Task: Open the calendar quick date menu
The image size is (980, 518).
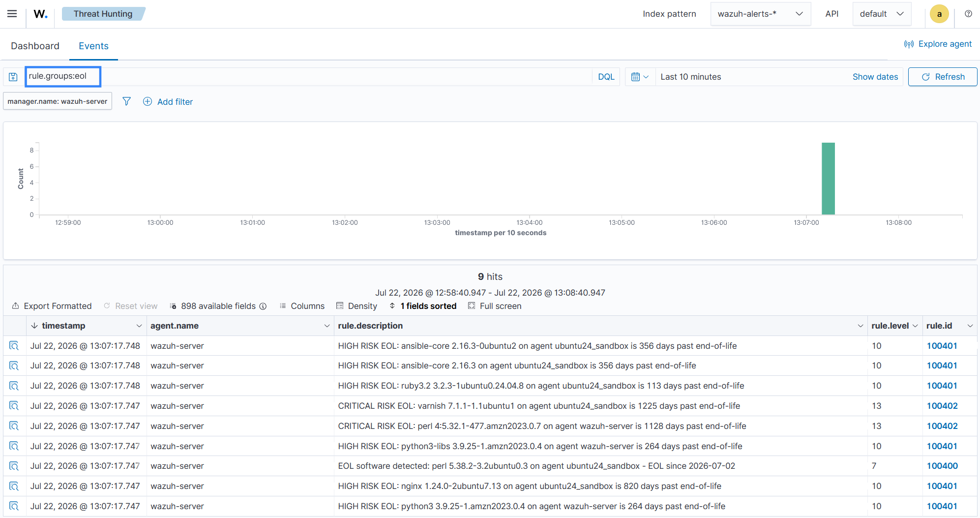Action: click(x=640, y=77)
